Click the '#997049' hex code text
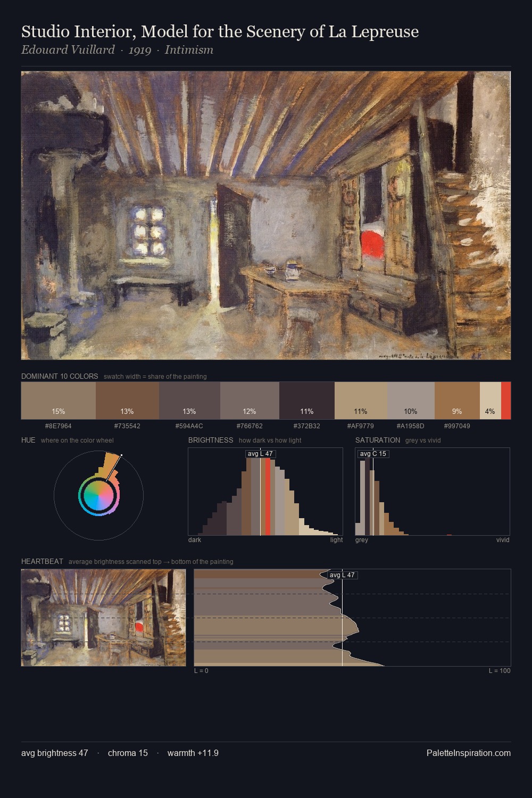Viewport: 532px width, 798px height. pos(457,426)
